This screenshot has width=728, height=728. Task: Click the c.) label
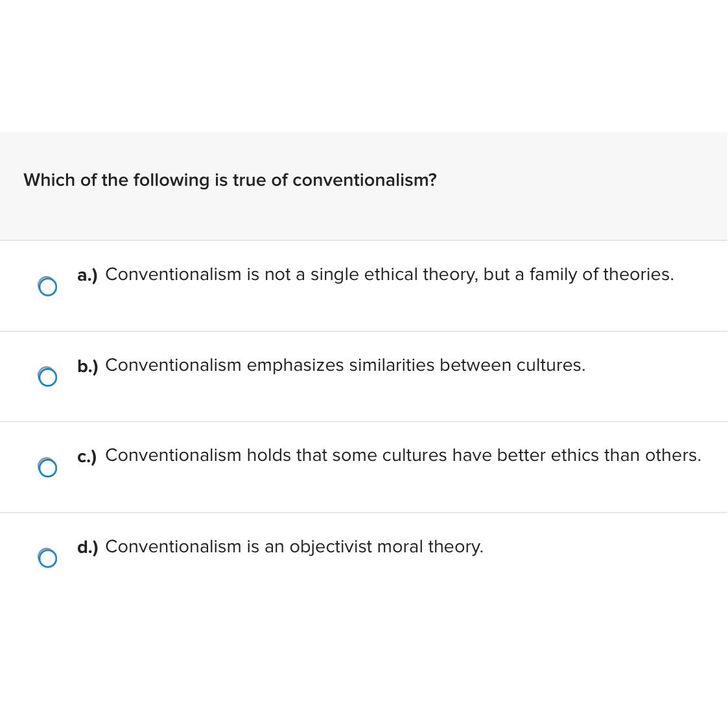tap(88, 457)
